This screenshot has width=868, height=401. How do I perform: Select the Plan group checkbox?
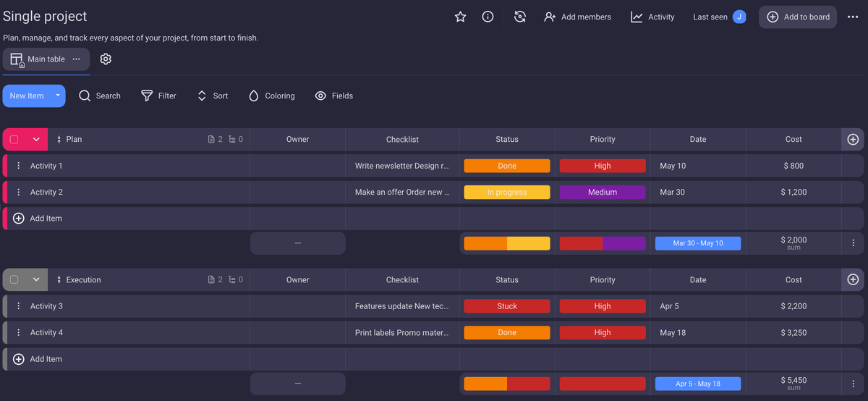[x=14, y=139]
